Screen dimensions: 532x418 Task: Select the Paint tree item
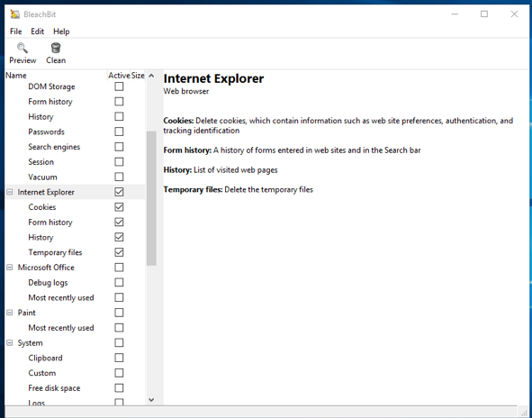pyautogui.click(x=26, y=313)
